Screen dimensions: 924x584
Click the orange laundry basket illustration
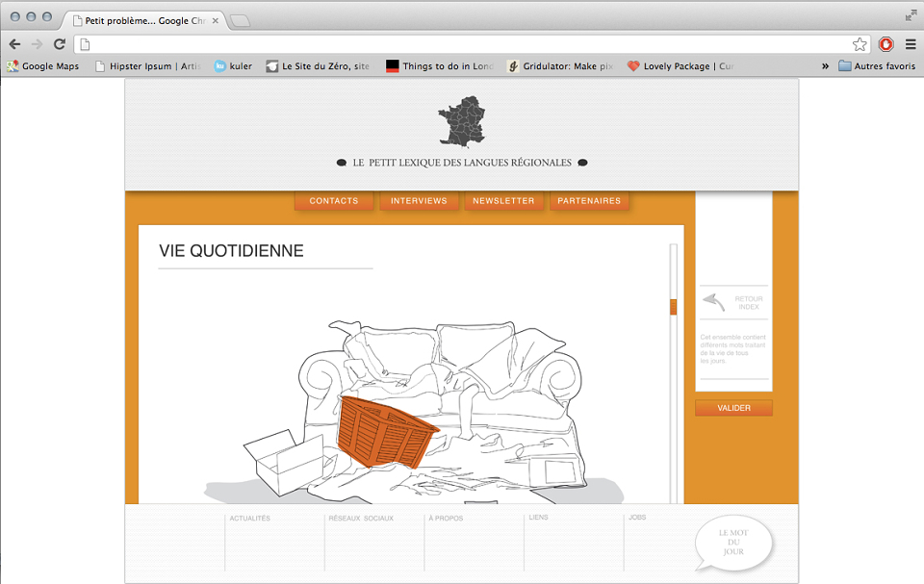pyautogui.click(x=387, y=432)
